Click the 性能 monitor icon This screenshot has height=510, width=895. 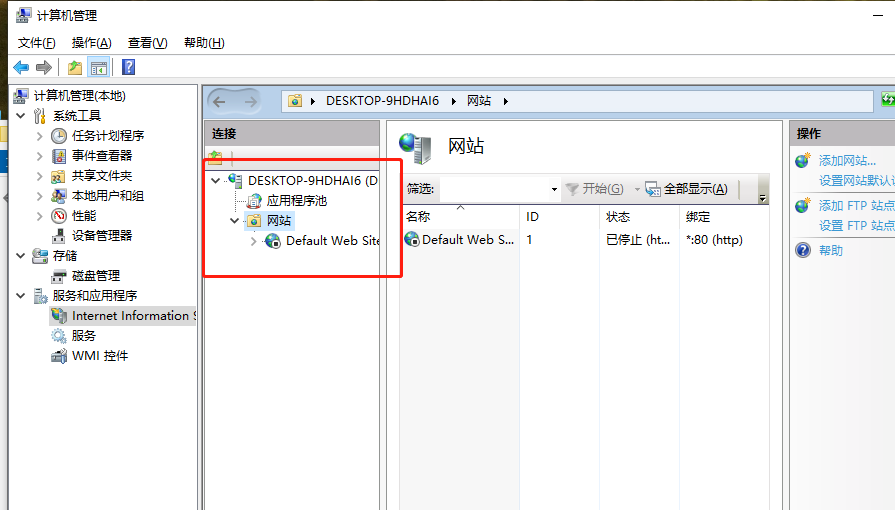pos(59,216)
